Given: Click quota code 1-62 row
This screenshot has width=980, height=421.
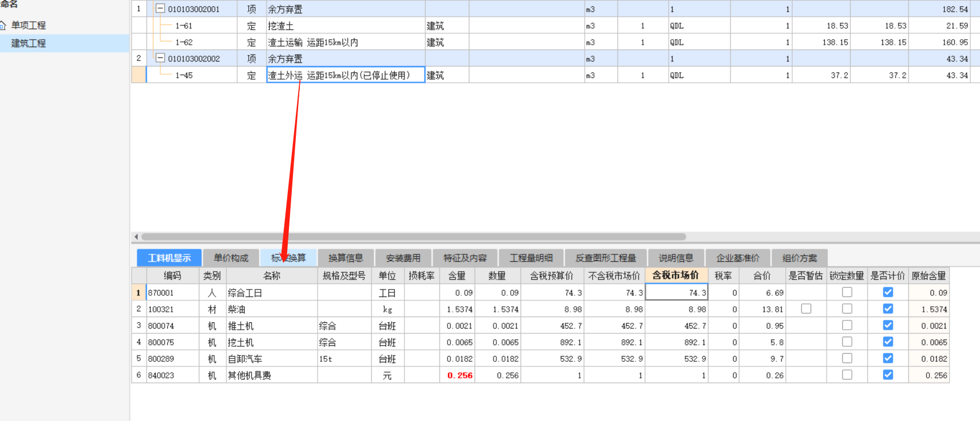Looking at the screenshot, I should tap(184, 43).
